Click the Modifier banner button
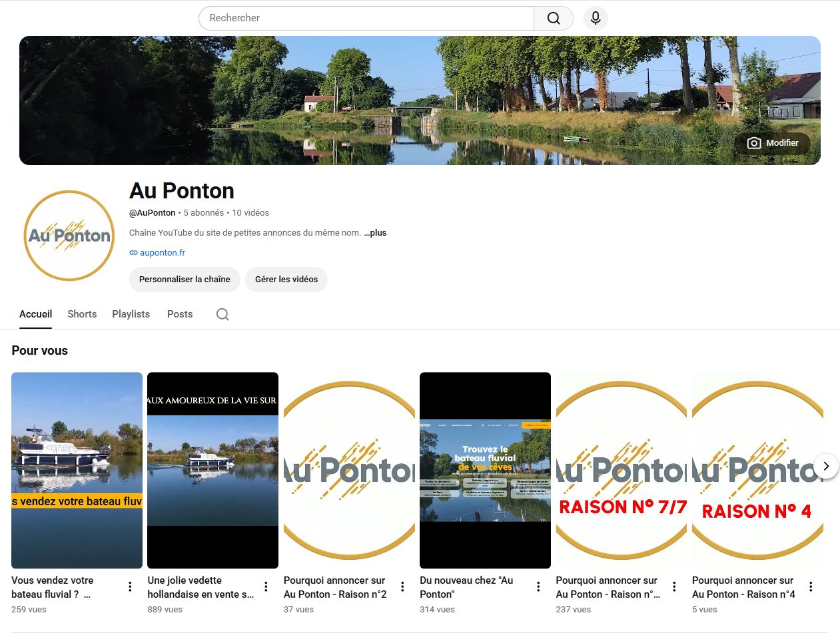The height and width of the screenshot is (637, 840). click(773, 143)
